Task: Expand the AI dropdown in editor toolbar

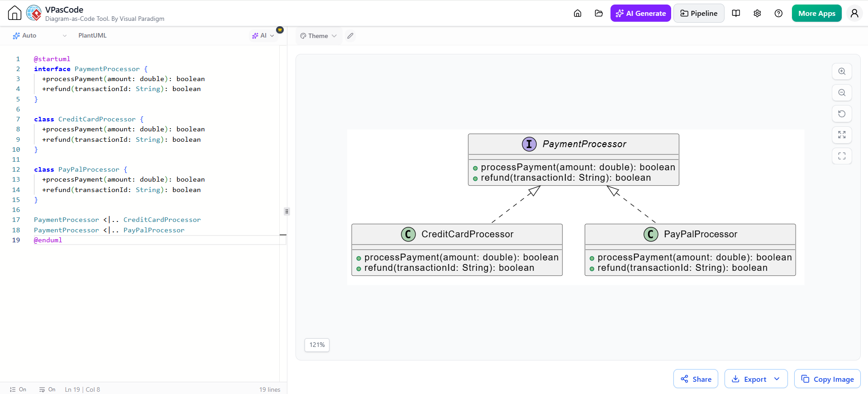Action: [x=263, y=35]
